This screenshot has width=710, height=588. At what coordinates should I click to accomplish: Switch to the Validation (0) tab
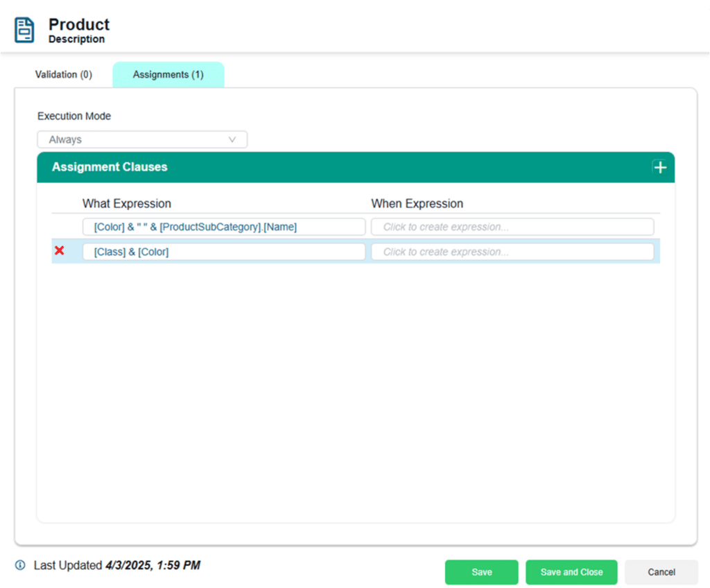point(64,74)
